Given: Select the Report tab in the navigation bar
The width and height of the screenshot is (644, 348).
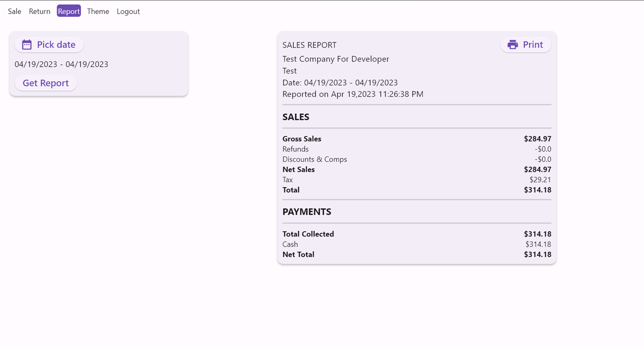Looking at the screenshot, I should (x=69, y=11).
